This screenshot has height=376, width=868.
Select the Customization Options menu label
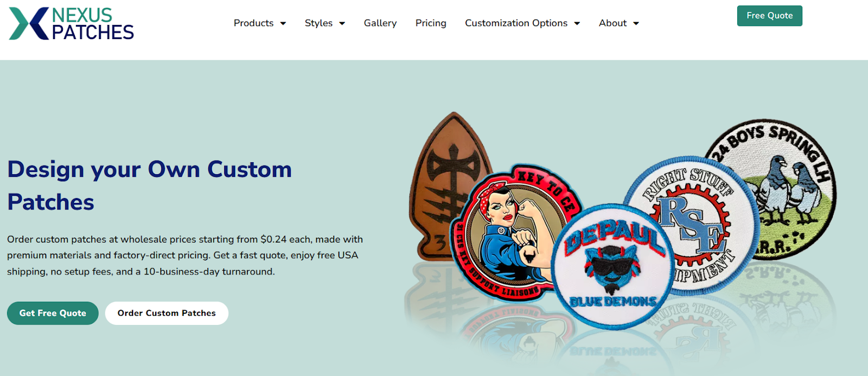516,23
